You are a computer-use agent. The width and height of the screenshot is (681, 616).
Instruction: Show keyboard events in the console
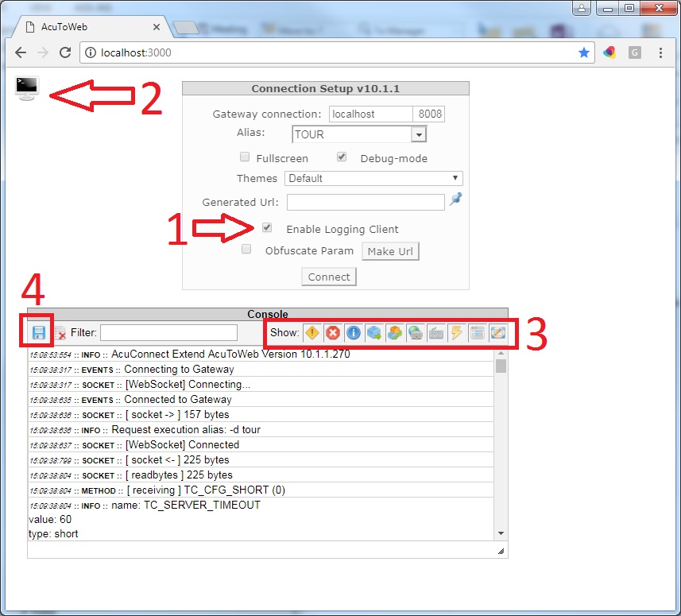tap(436, 333)
